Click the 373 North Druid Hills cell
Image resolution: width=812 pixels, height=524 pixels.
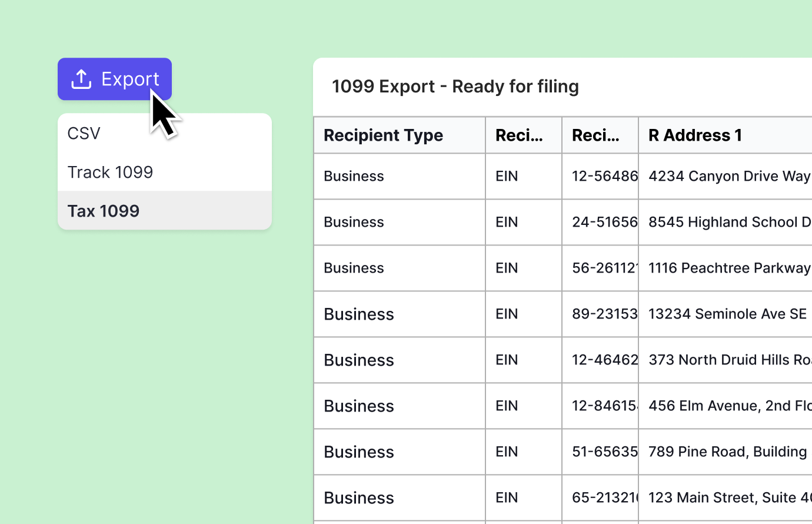[x=728, y=360]
